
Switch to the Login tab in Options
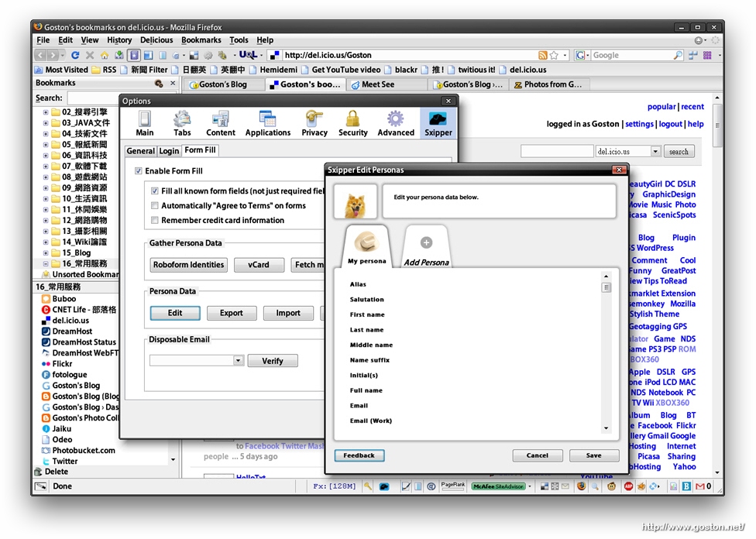point(169,151)
